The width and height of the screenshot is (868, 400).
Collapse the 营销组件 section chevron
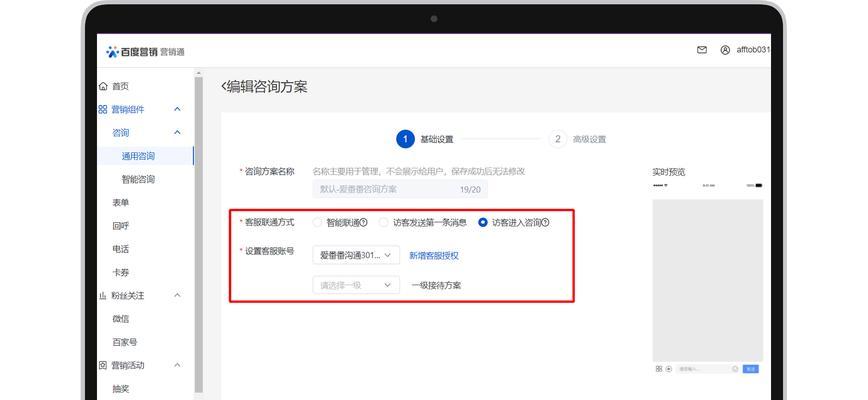point(177,110)
